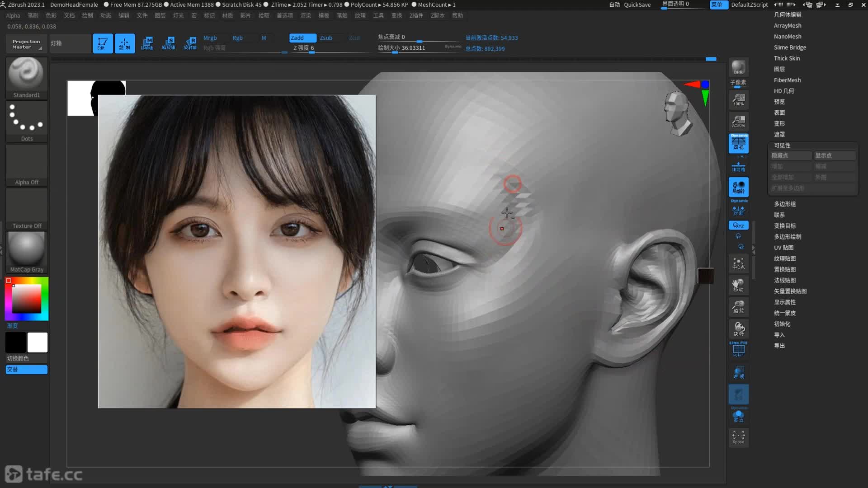The height and width of the screenshot is (488, 868).
Task: Select the black secondary color swatch
Action: 15,343
